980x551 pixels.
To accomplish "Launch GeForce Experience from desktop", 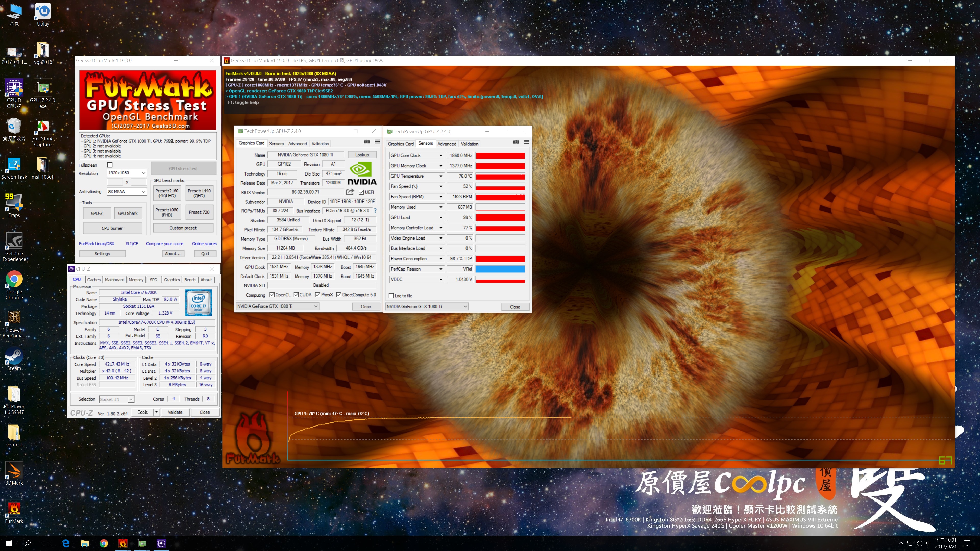I will [14, 247].
